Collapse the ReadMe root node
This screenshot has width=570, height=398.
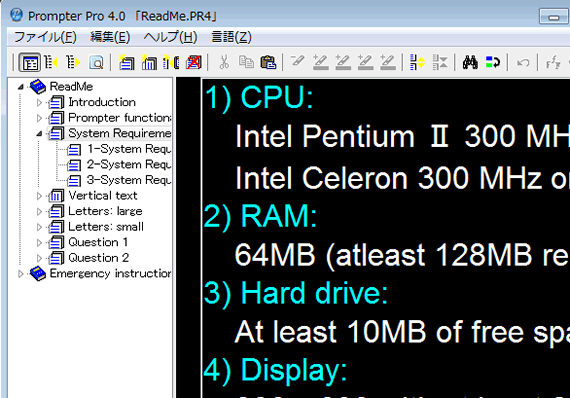click(x=21, y=87)
